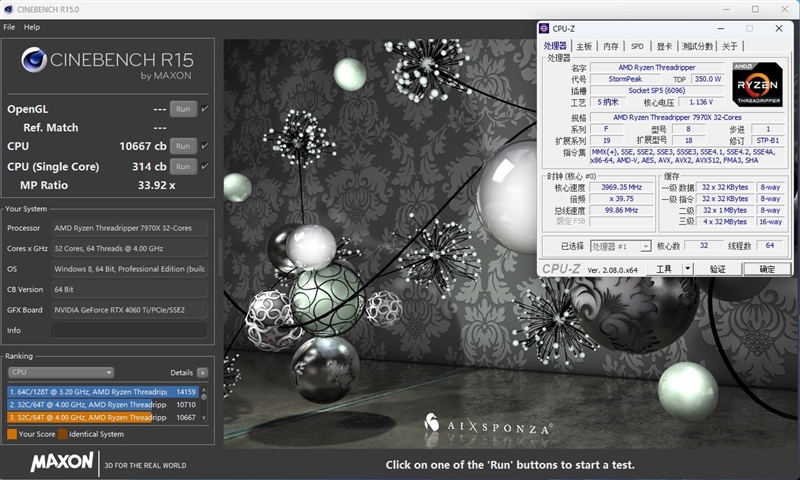Click the bus speed 99.86 MHz value
This screenshot has width=800, height=480.
tap(621, 210)
